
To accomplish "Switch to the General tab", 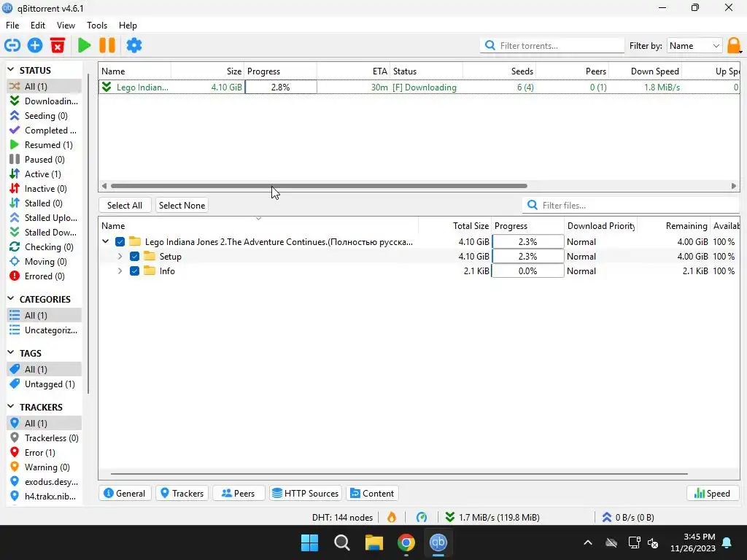I will coord(125,494).
